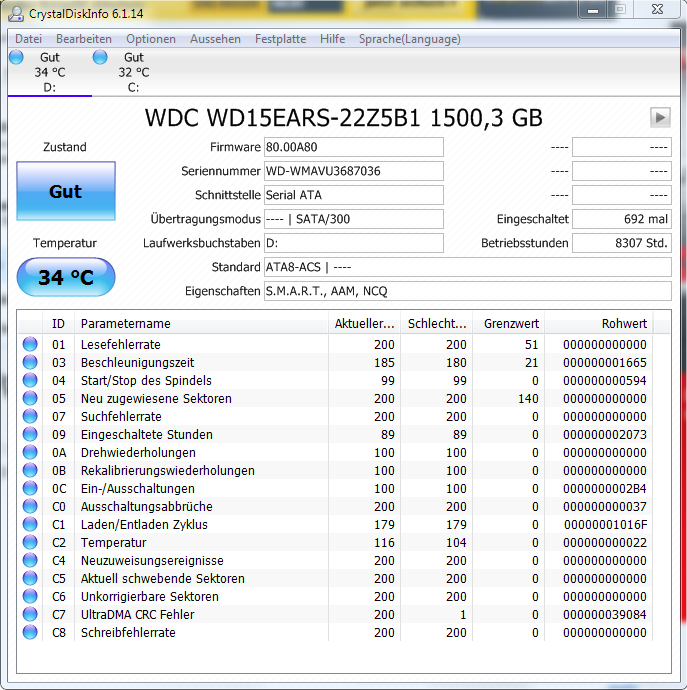
Task: Click the Firmware field 80.00A80
Action: [x=353, y=147]
